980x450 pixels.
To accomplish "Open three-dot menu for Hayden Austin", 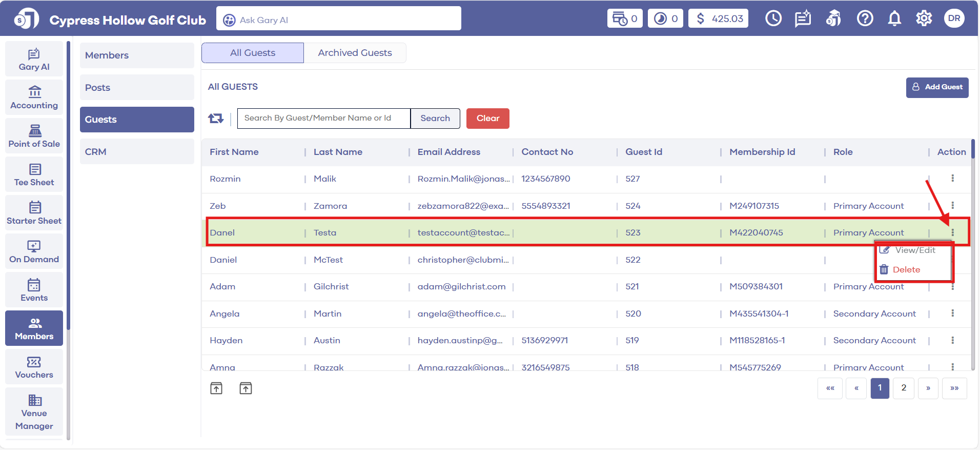I will click(x=952, y=340).
